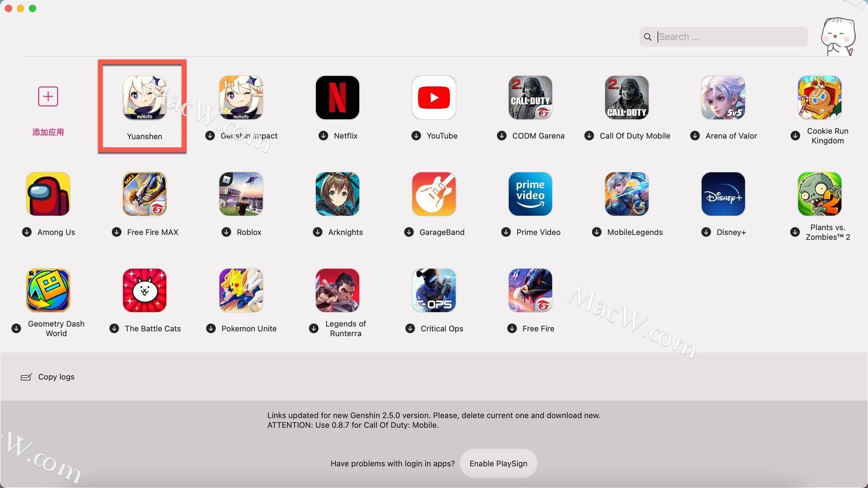Download Arknights game
The image size is (868, 488).
[317, 232]
